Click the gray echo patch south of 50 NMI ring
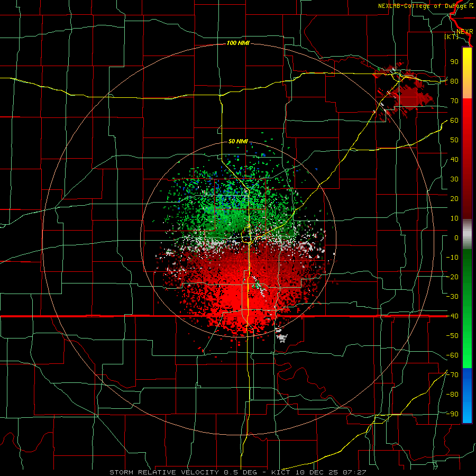 coord(282,336)
